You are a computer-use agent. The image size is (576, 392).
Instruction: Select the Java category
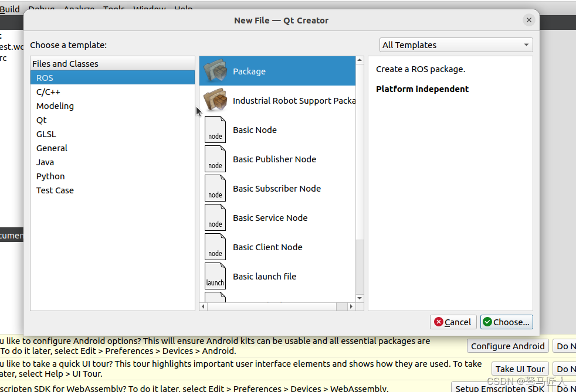[113, 162]
